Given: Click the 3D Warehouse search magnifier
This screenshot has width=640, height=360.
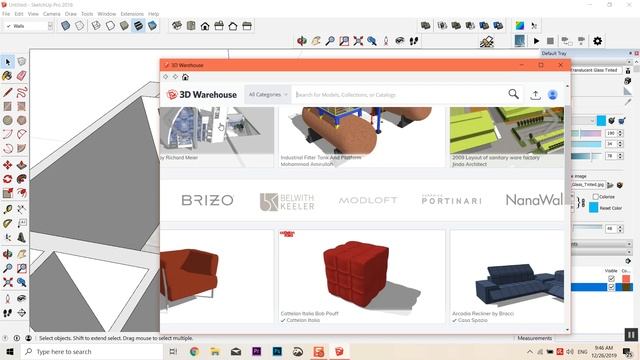Looking at the screenshot, I should click(x=513, y=94).
